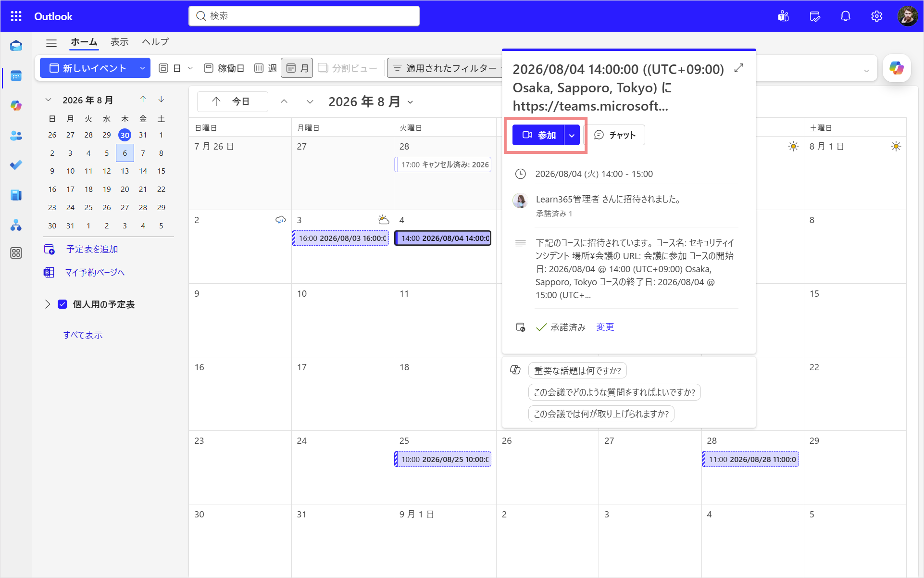Image resolution: width=924 pixels, height=578 pixels.
Task: Toggle the navigation pane hamburger
Action: pyautogui.click(x=51, y=43)
